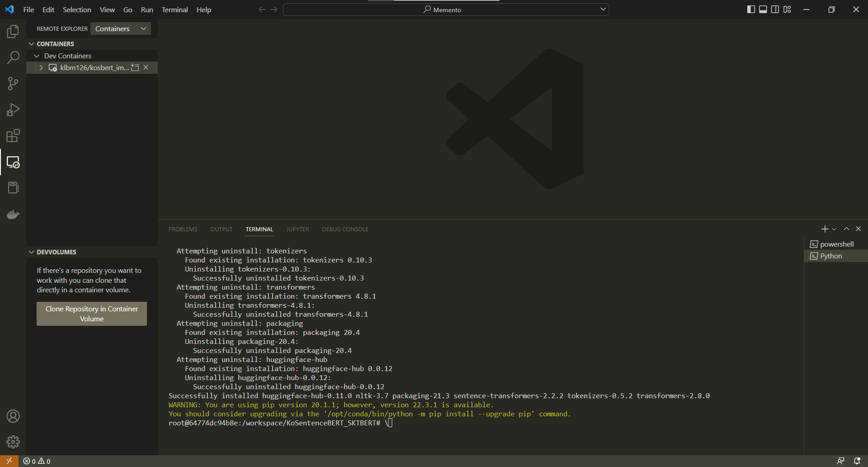The image size is (868, 467).
Task: Click the REMOTE EXPLORER title label
Action: tap(62, 29)
